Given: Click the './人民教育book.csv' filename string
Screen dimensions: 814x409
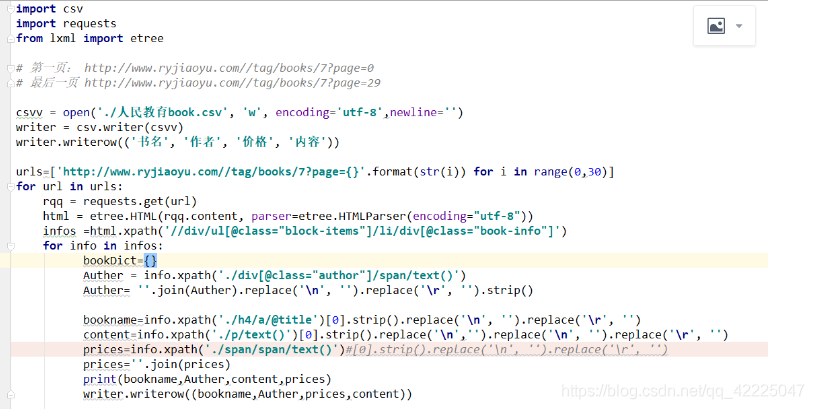Looking at the screenshot, I should (x=163, y=113).
